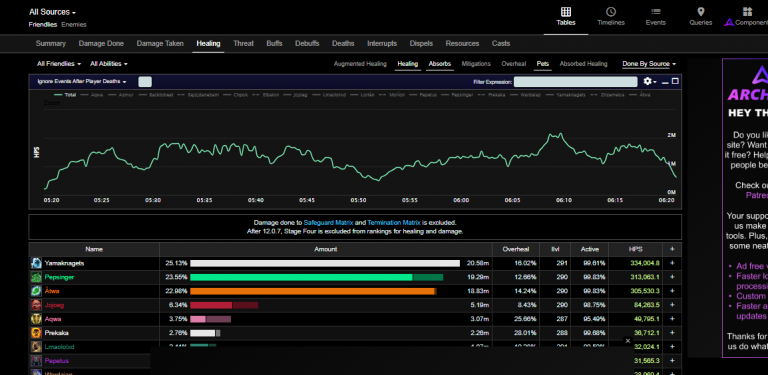Toggle the Healing filter beside Absorbs
This screenshot has height=375, width=768.
point(408,64)
